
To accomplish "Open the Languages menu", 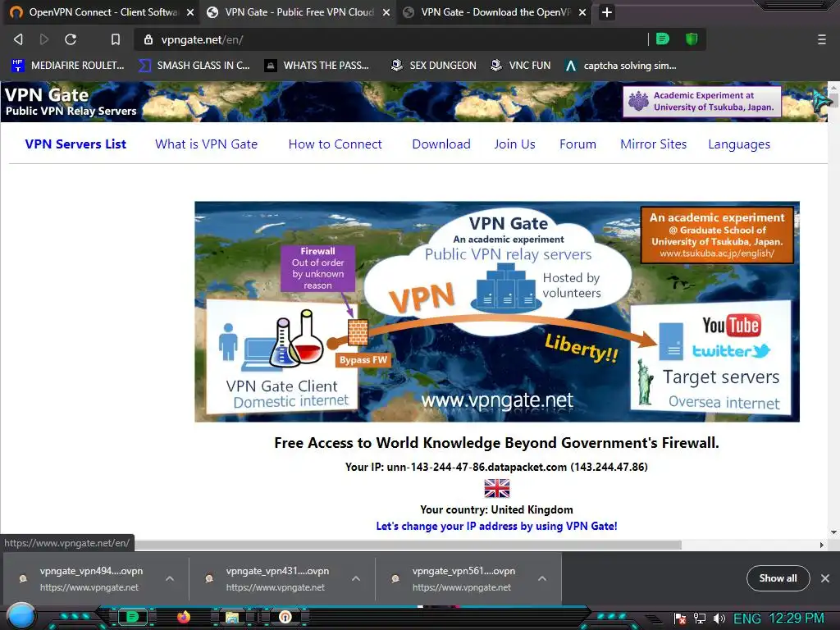I will tap(739, 144).
